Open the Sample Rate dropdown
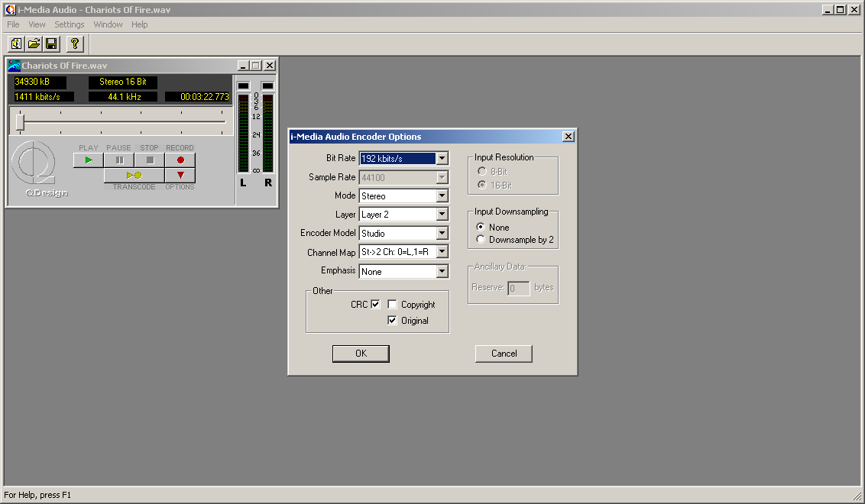Image resolution: width=865 pixels, height=504 pixels. 442,178
